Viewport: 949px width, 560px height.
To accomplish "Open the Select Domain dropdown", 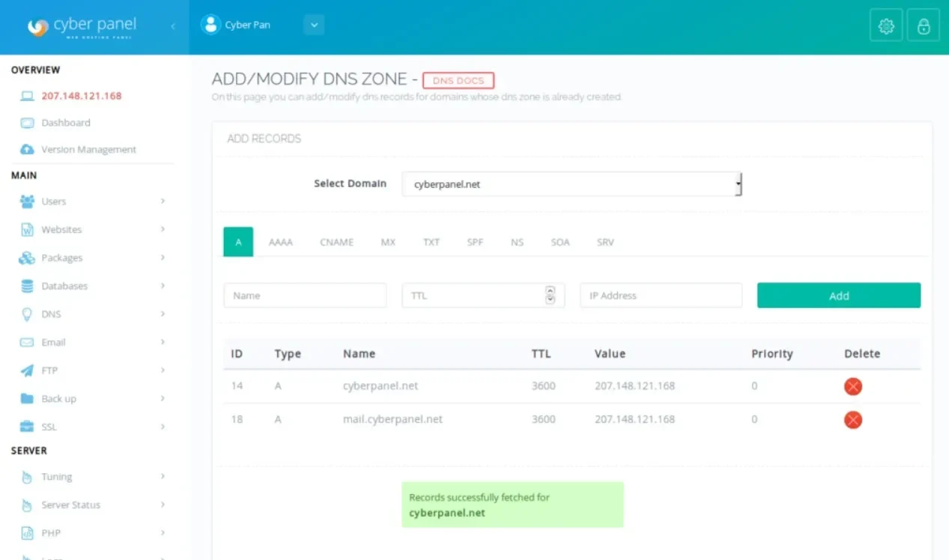I will pos(571,184).
